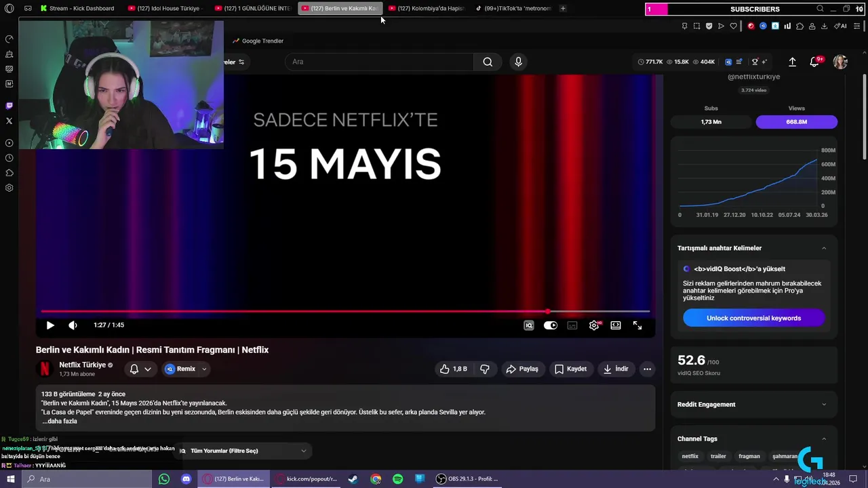Viewport: 868px width, 488px height.
Task: Share the video via Paylaş
Action: pos(522,369)
